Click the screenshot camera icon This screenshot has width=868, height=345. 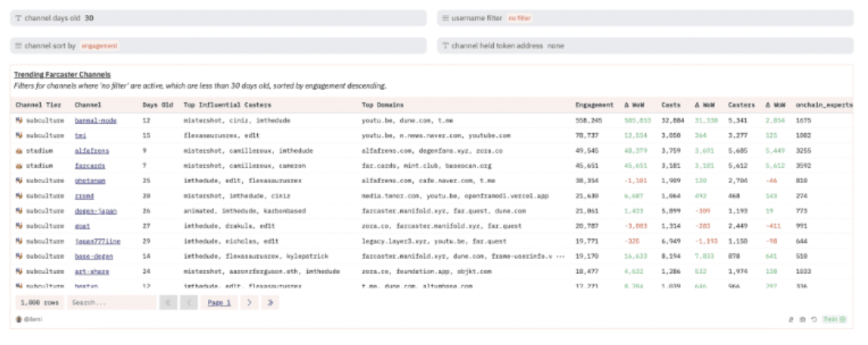802,319
